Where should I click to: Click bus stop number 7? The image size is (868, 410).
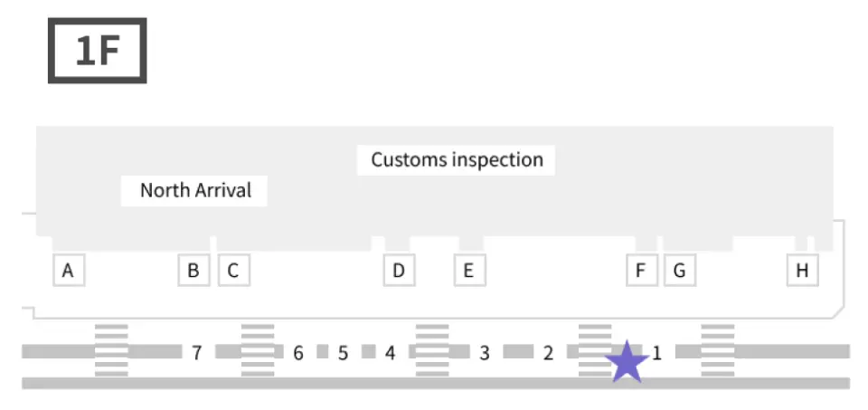click(x=196, y=353)
